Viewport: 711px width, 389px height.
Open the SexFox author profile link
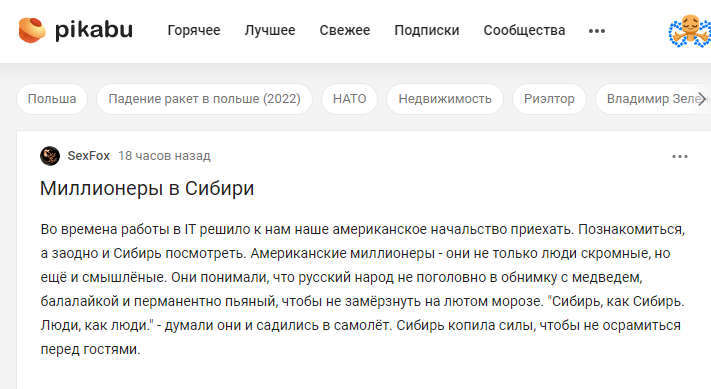tap(88, 156)
